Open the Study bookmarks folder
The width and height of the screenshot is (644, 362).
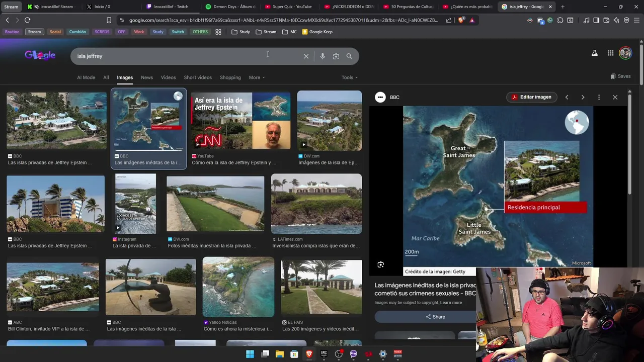point(240,32)
